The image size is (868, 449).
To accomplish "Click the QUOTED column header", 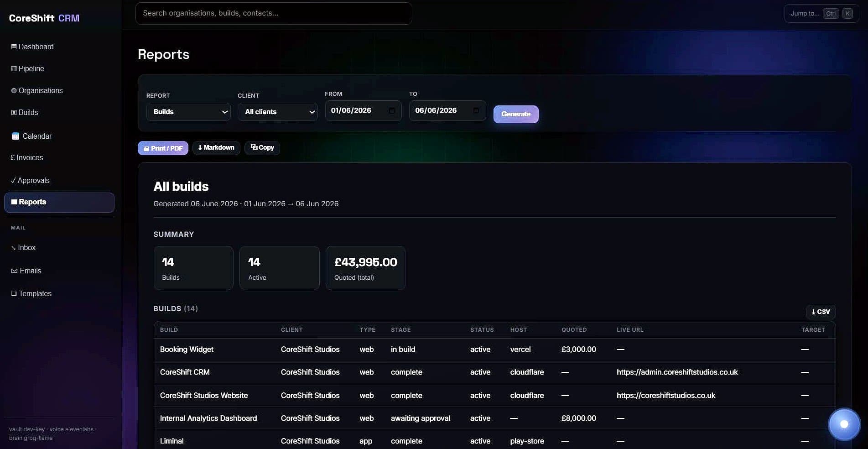I will pos(574,330).
